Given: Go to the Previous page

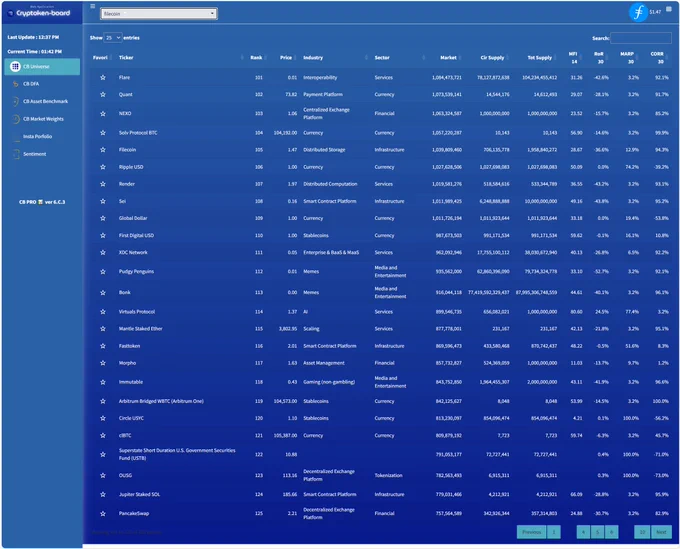Looking at the screenshot, I should coord(532,532).
